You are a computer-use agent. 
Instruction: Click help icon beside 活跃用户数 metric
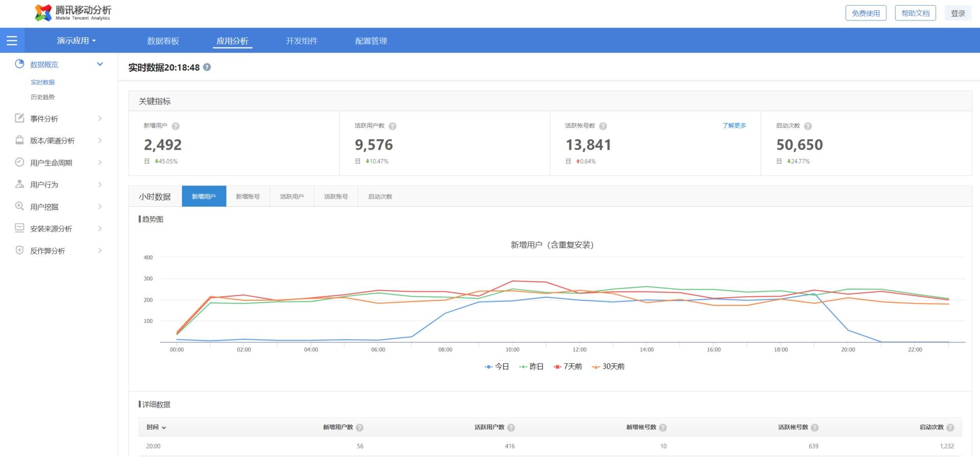pyautogui.click(x=393, y=126)
